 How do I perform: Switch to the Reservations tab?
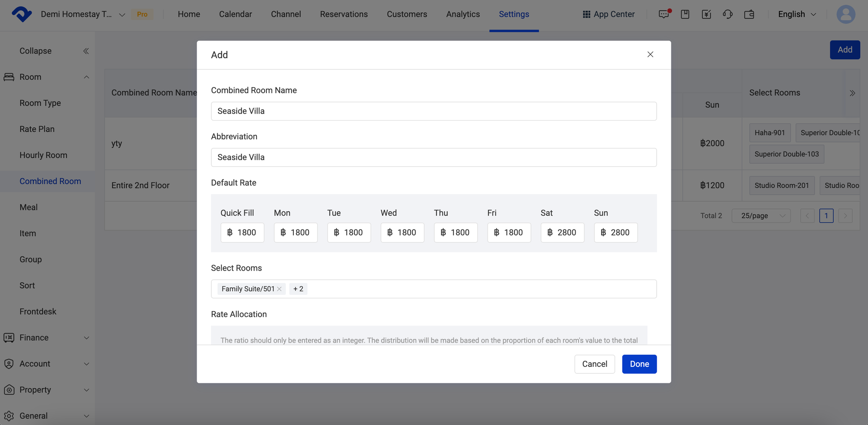[x=344, y=14]
